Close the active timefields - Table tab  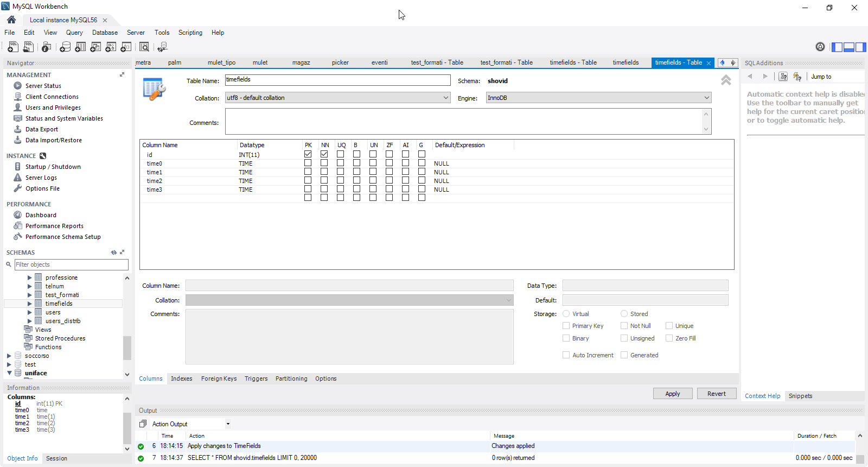[x=709, y=63]
